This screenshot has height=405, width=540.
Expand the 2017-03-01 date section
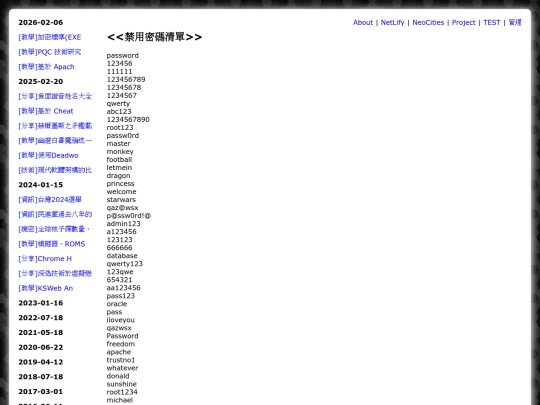(x=41, y=392)
